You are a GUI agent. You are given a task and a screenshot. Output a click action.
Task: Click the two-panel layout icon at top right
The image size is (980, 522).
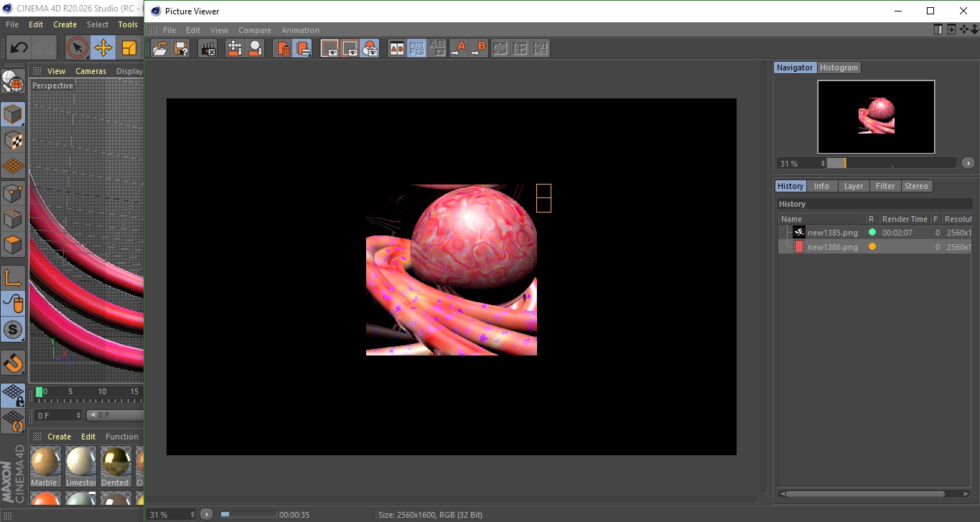[938, 29]
